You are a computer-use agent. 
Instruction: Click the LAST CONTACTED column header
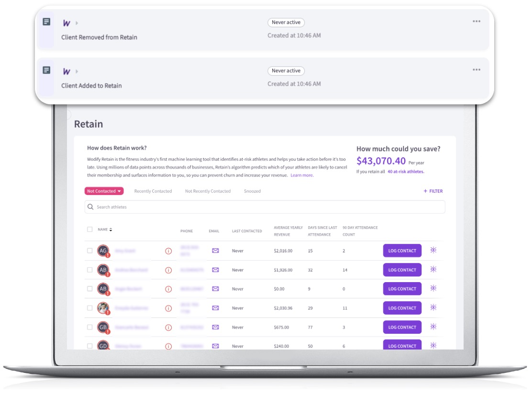click(x=247, y=231)
